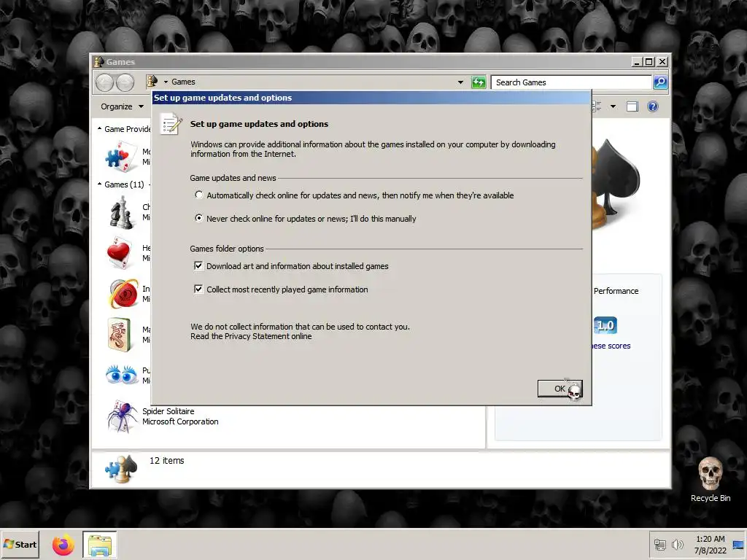747x560 pixels.
Task: Click the Back navigation arrow in Games window
Action: point(104,82)
